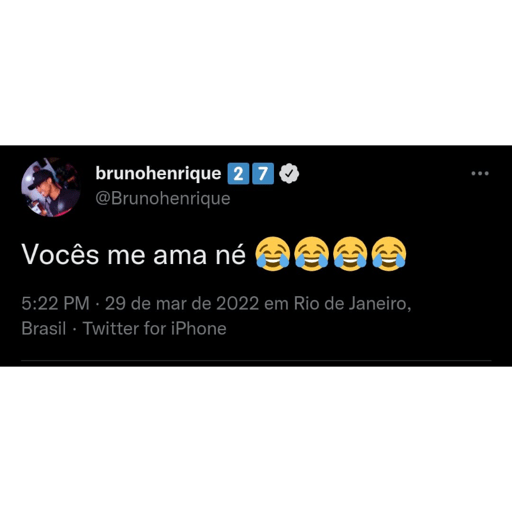The width and height of the screenshot is (512, 512).
Task: Open the Rio de Janeiro location link
Action: (350, 304)
